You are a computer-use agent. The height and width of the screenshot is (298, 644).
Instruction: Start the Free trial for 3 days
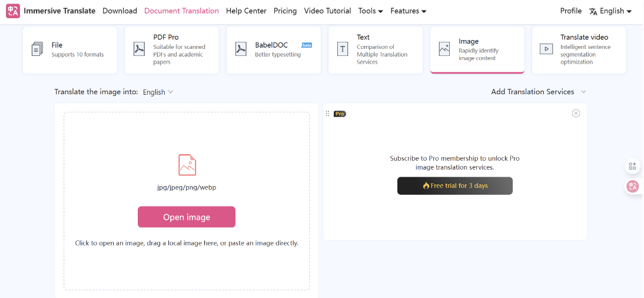[x=454, y=186]
